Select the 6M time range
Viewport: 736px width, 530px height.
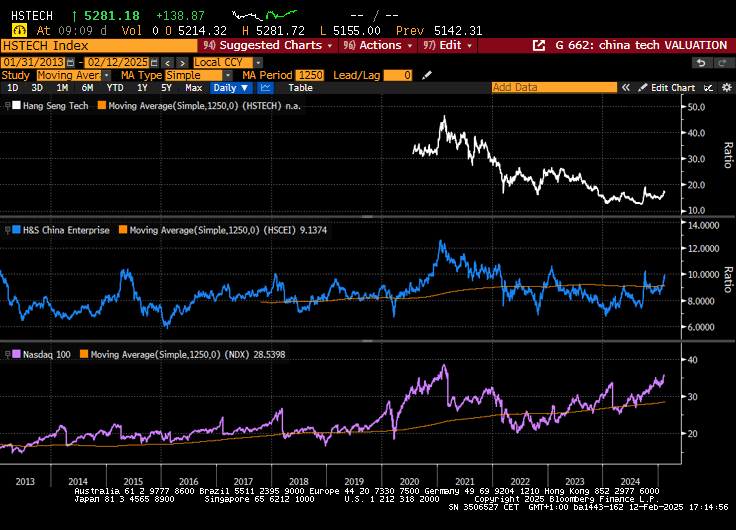tap(87, 88)
